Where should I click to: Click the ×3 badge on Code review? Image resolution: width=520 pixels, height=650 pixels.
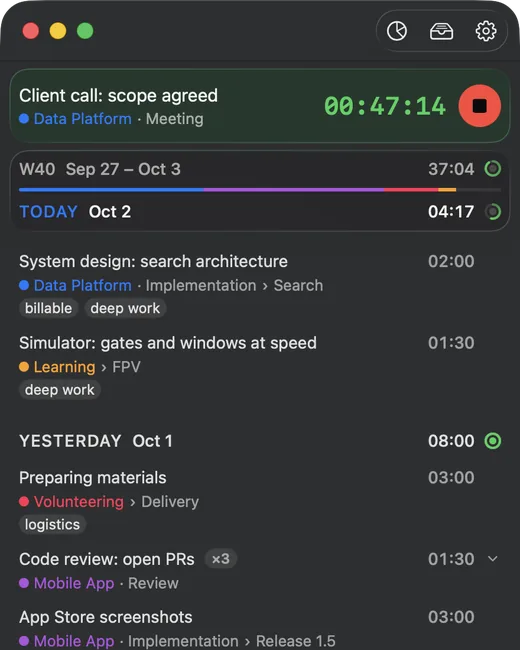point(221,559)
